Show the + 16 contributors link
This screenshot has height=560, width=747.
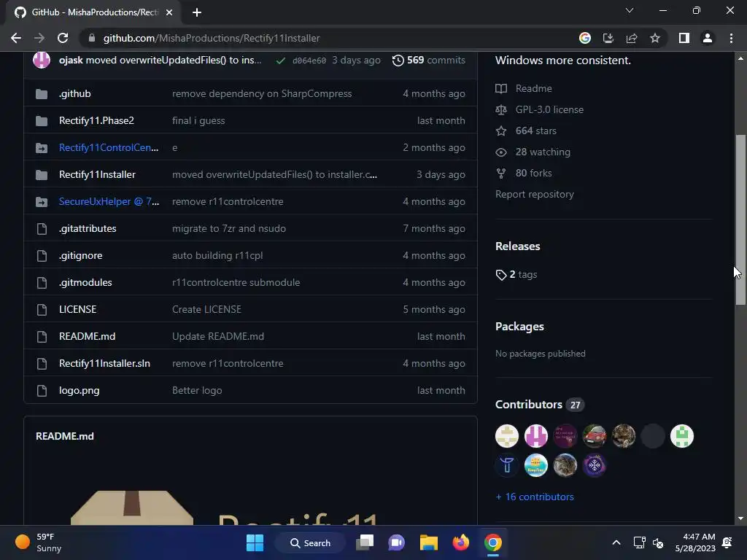tap(535, 497)
